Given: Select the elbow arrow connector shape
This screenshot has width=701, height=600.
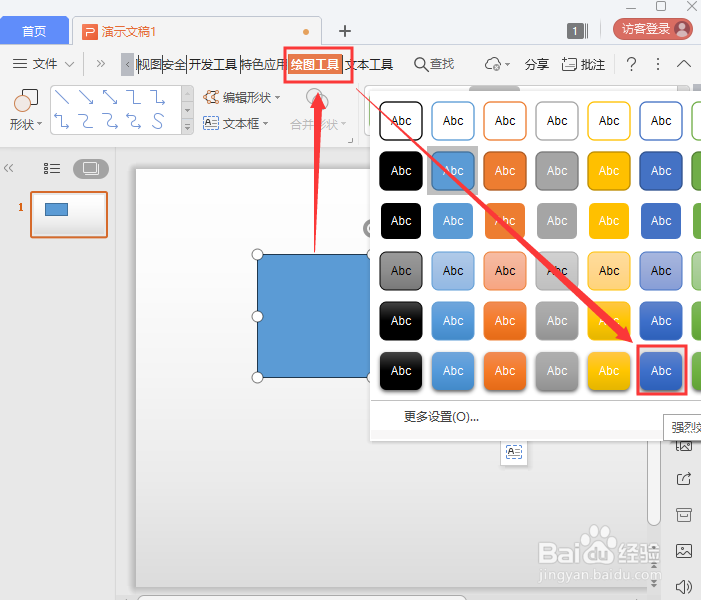Looking at the screenshot, I should (x=157, y=97).
